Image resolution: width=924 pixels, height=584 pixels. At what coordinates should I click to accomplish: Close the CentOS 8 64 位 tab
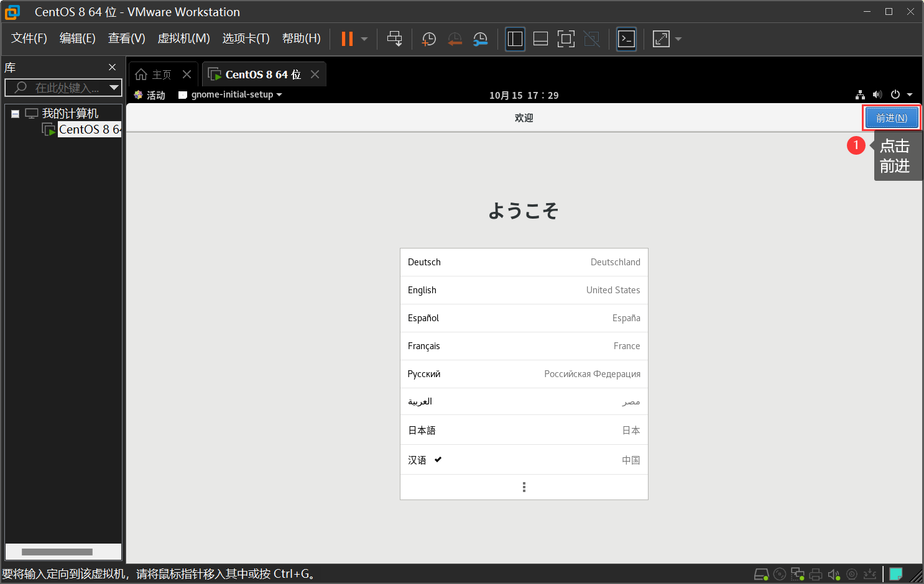click(315, 75)
